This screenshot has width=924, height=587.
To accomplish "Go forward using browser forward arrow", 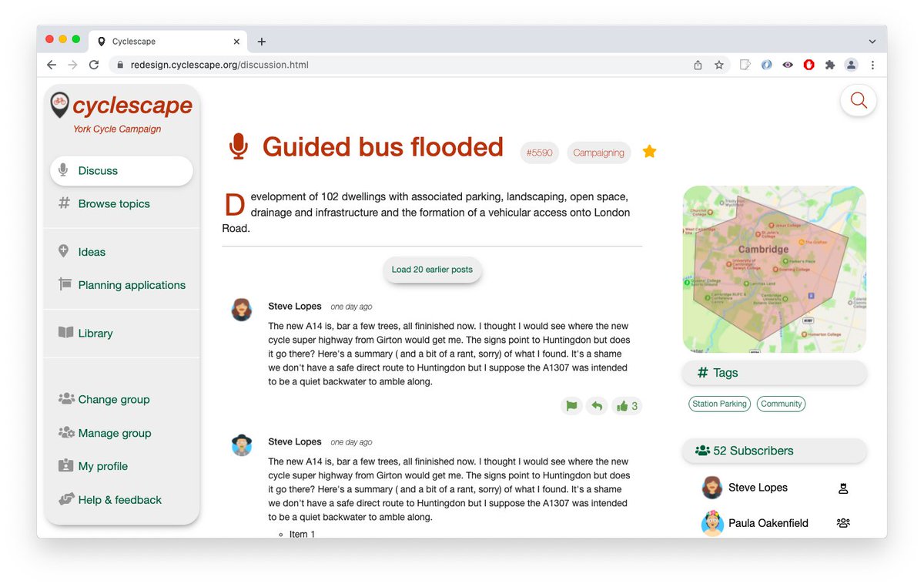I will pos(72,65).
